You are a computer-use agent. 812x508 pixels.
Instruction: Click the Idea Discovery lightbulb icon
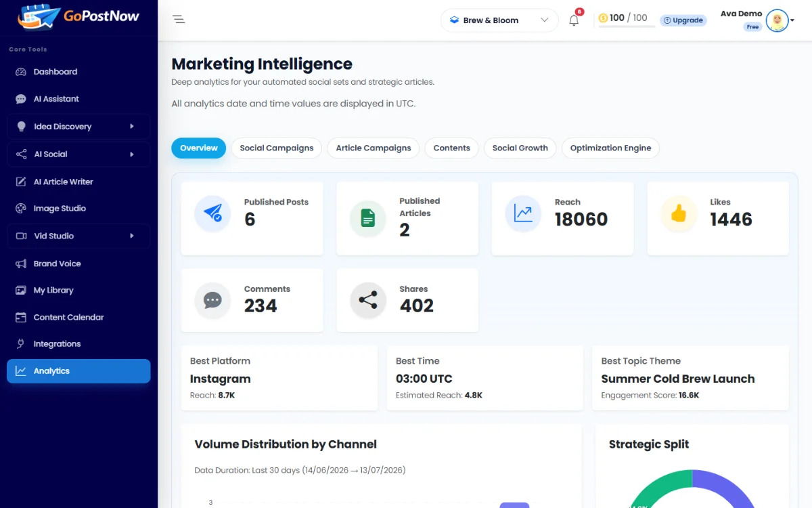21,127
